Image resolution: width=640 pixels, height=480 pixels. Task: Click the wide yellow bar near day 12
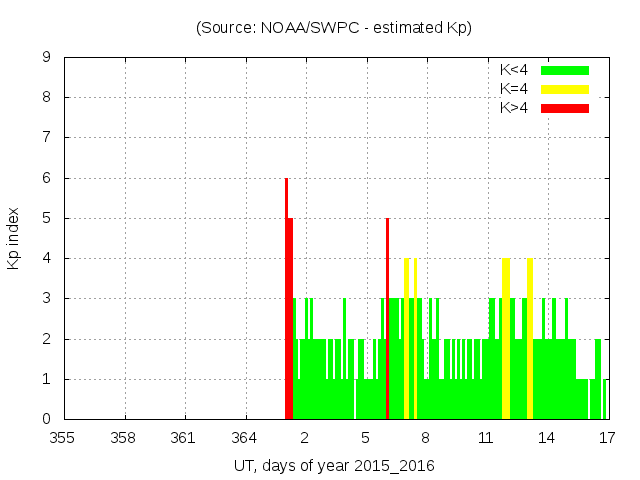(506, 340)
